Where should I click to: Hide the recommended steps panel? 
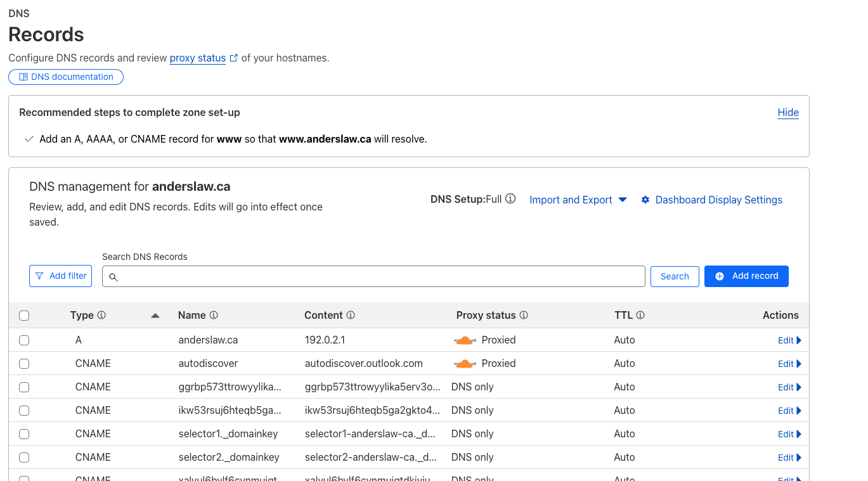(788, 113)
